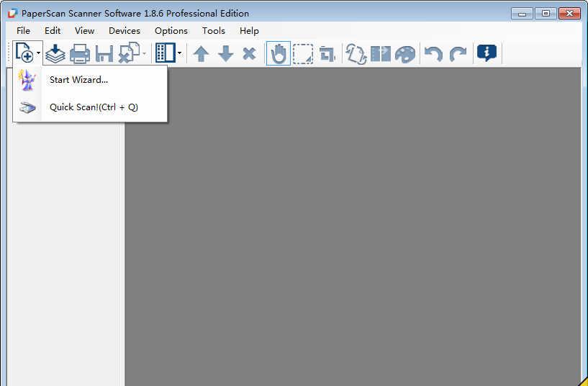Viewport: 588px width, 386px height.
Task: Maximize the PaperScan window
Action: tap(546, 14)
